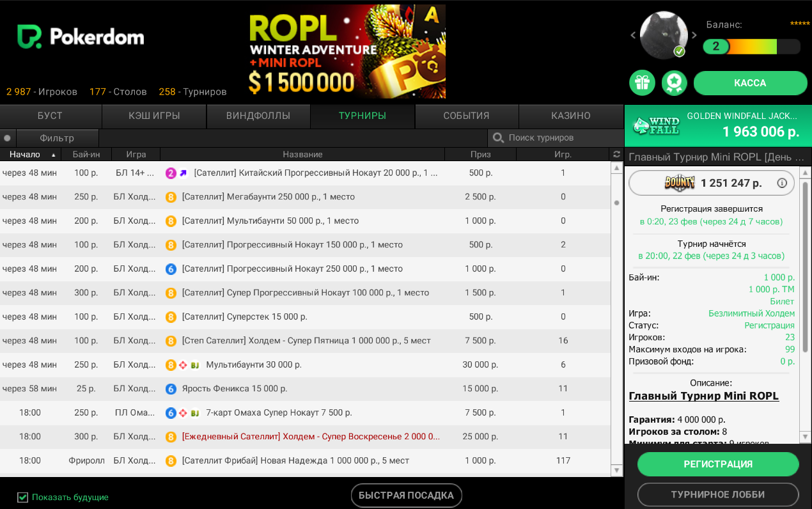Sort the list by Бай-ин column
This screenshot has width=812, height=509.
(x=86, y=154)
